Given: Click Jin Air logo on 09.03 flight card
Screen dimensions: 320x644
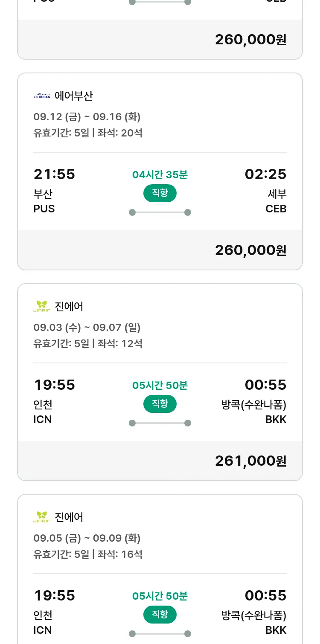Looking at the screenshot, I should click(x=42, y=306).
